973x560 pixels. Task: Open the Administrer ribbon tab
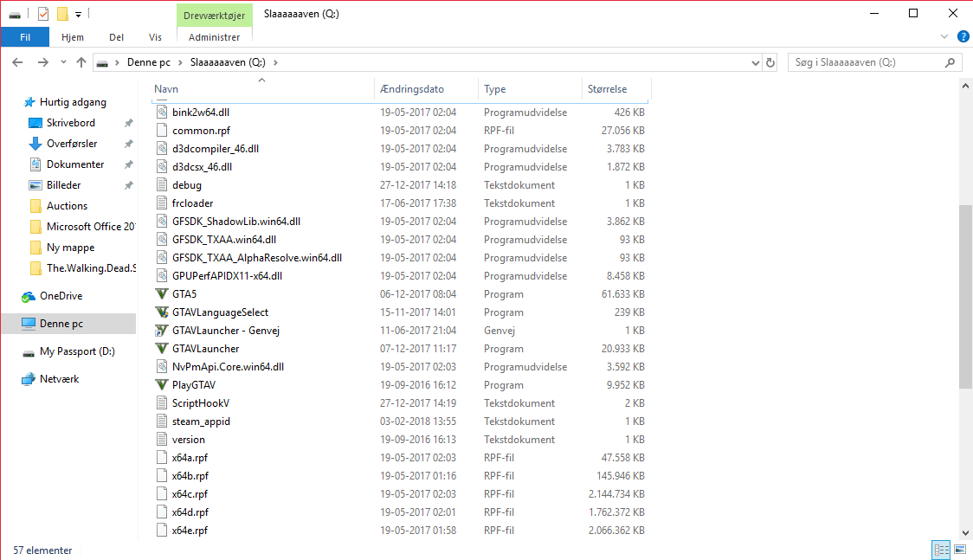tap(214, 37)
